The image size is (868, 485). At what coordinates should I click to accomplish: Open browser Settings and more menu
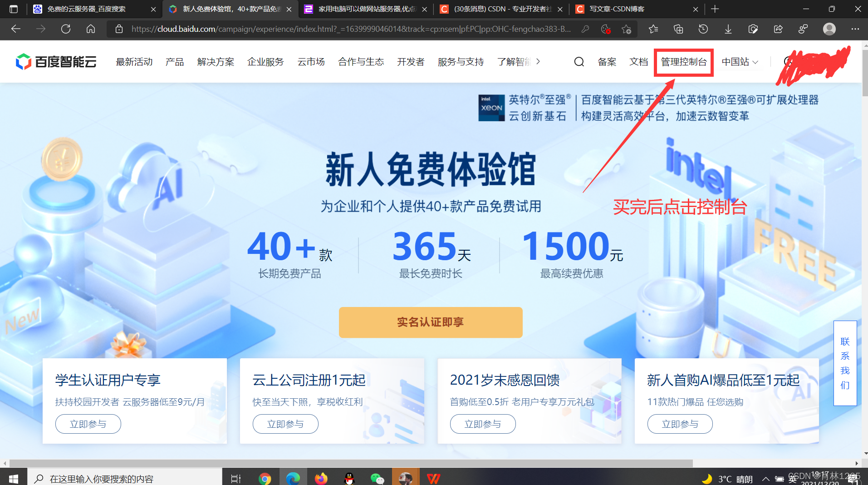pyautogui.click(x=855, y=29)
